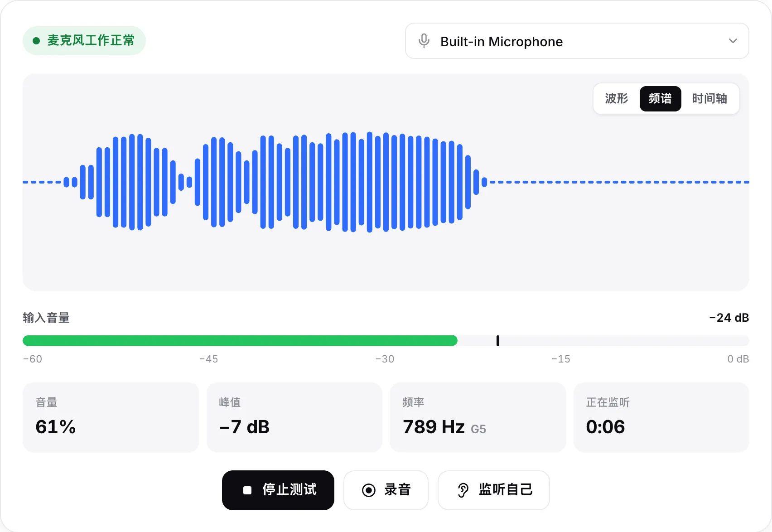Click the 正在监听 card label
Viewport: 772px width, 532px height.
tap(608, 402)
